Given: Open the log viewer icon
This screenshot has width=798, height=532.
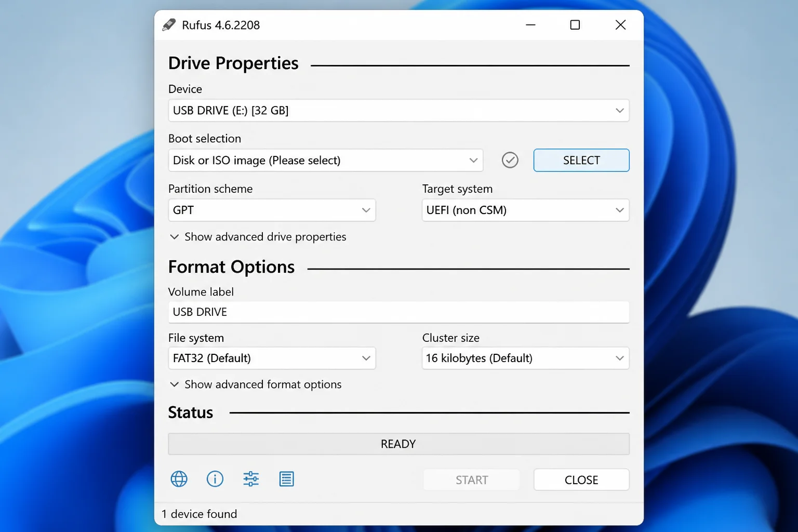Looking at the screenshot, I should pos(286,479).
